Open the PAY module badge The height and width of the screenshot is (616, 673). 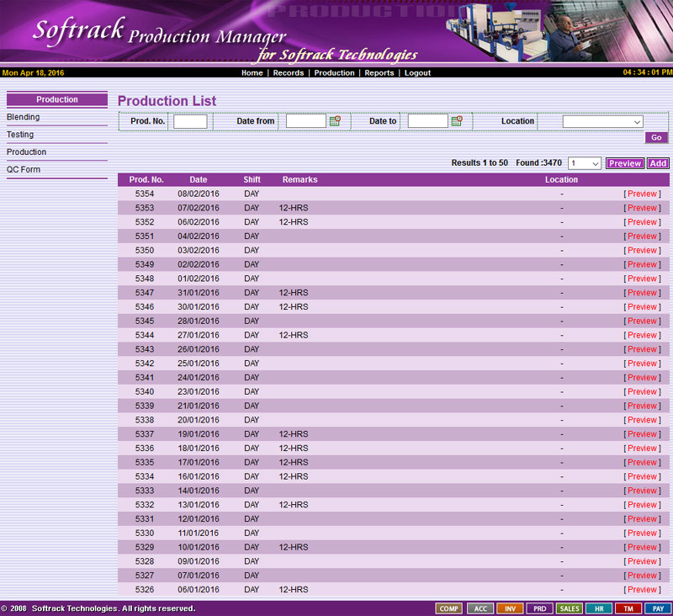click(x=658, y=608)
